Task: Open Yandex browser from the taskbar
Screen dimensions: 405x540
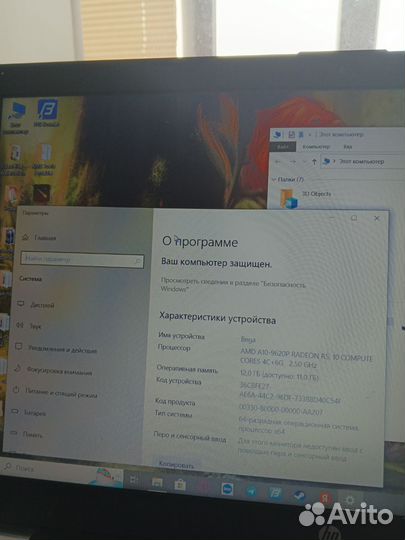Action: click(x=325, y=498)
